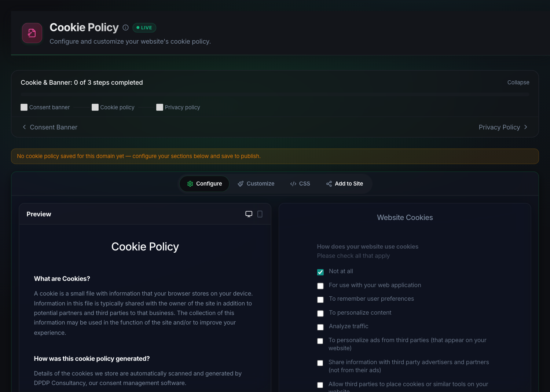Click the How does your website use cookies label
Image resolution: width=550 pixels, height=392 pixels.
click(368, 246)
